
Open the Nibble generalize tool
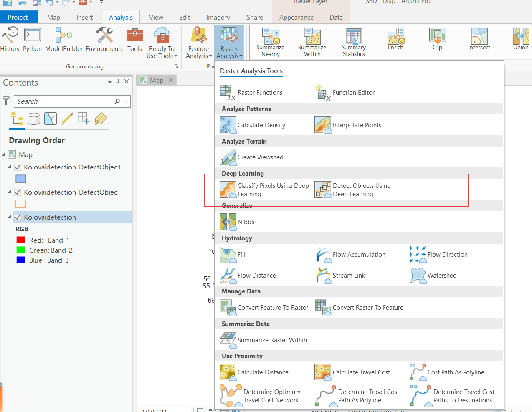[x=247, y=222]
